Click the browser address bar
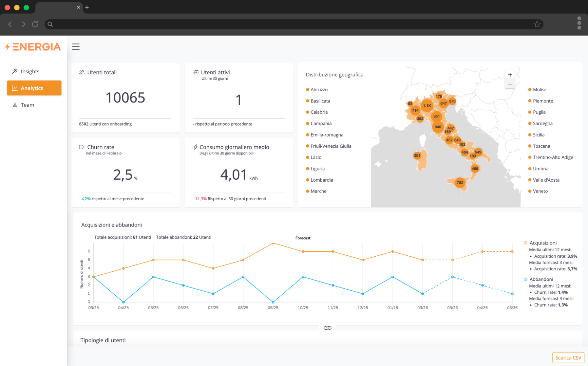This screenshot has width=588, height=366. 292,24
